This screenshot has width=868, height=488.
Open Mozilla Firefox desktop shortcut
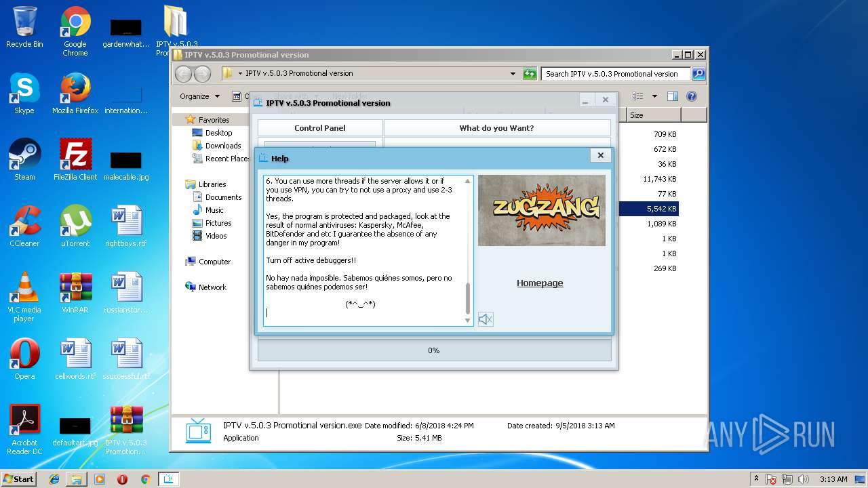point(75,94)
